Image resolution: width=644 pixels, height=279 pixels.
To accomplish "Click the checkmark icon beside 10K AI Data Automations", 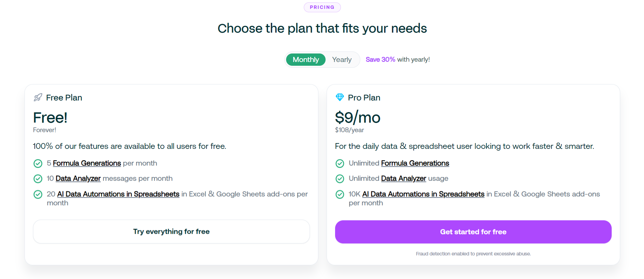I will tap(340, 194).
